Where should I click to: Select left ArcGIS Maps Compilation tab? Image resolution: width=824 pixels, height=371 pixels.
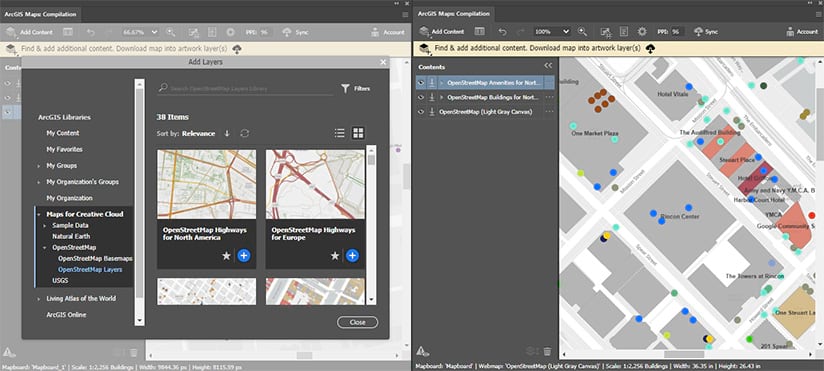pos(40,14)
